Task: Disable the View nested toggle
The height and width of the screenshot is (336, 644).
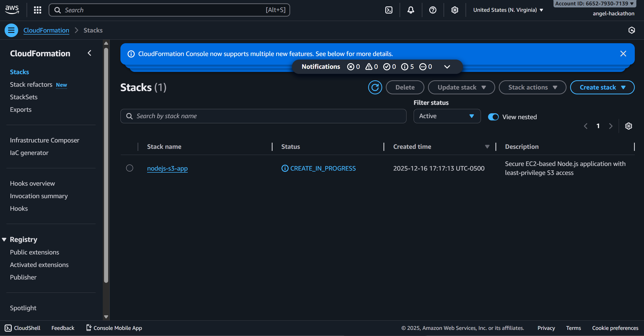Action: click(x=493, y=117)
